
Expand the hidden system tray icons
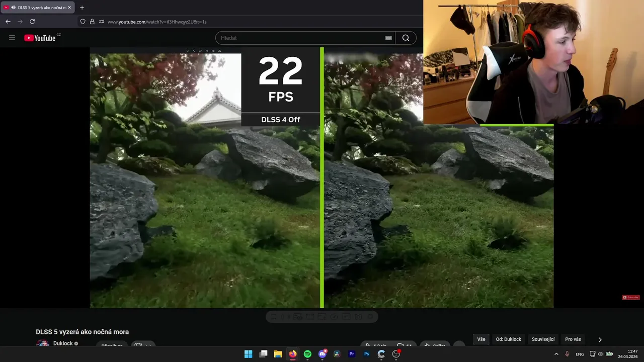click(556, 354)
